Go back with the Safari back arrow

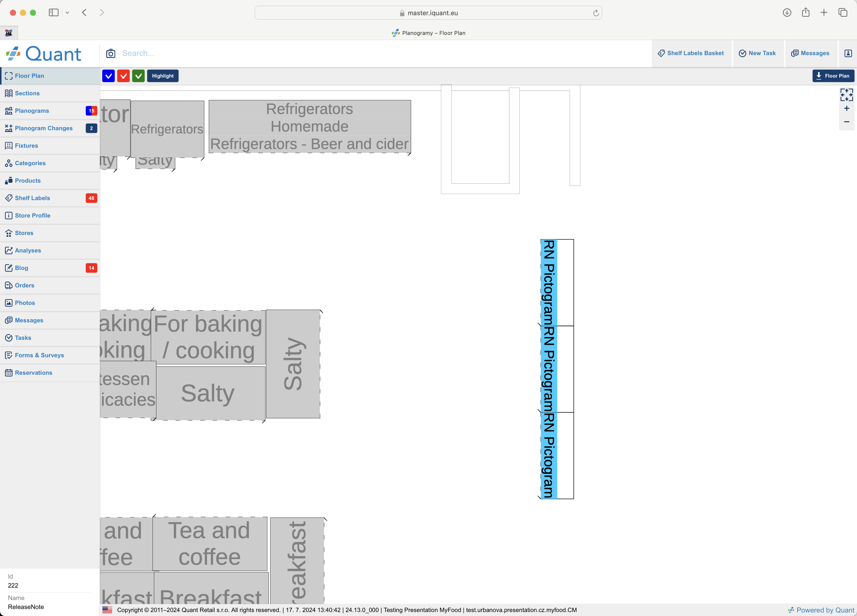tap(84, 12)
